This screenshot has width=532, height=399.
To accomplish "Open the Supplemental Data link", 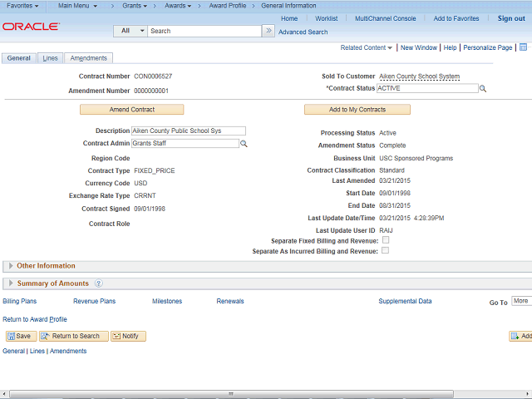I will point(405,301).
